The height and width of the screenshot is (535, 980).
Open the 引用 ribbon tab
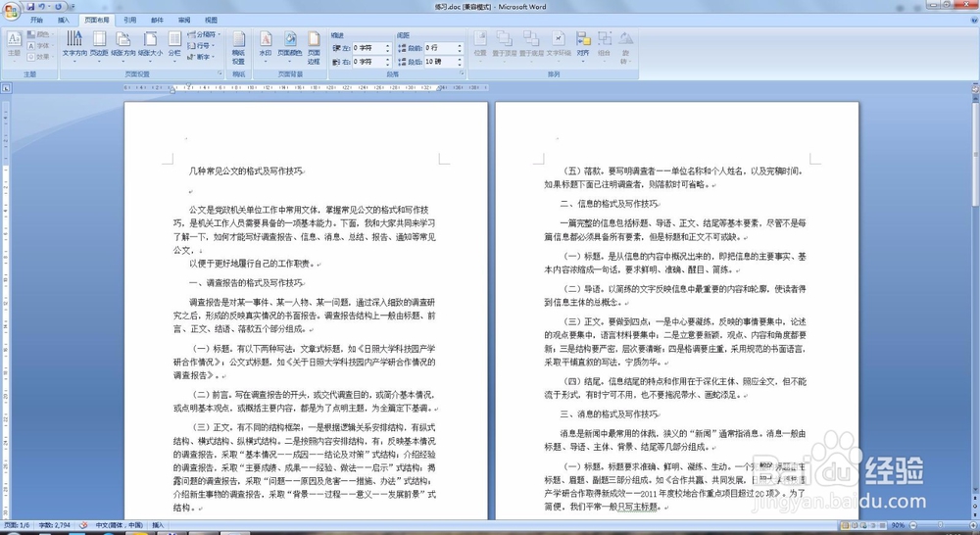130,20
